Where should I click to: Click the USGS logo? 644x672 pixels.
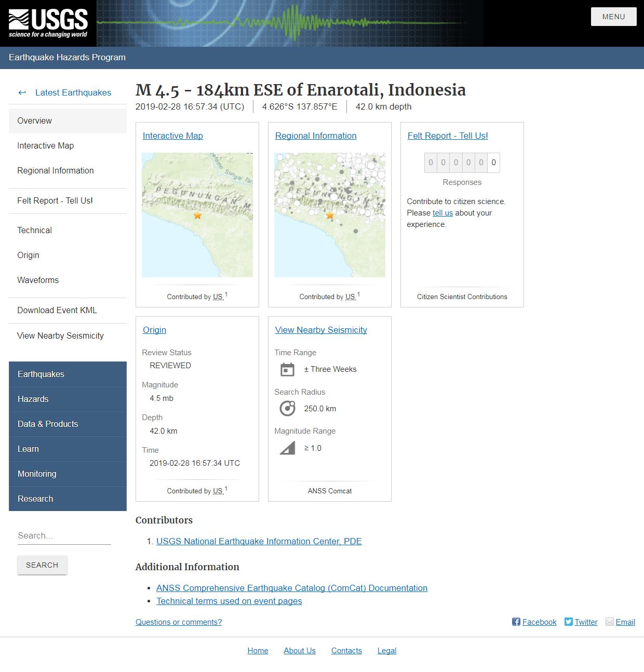pos(48,23)
